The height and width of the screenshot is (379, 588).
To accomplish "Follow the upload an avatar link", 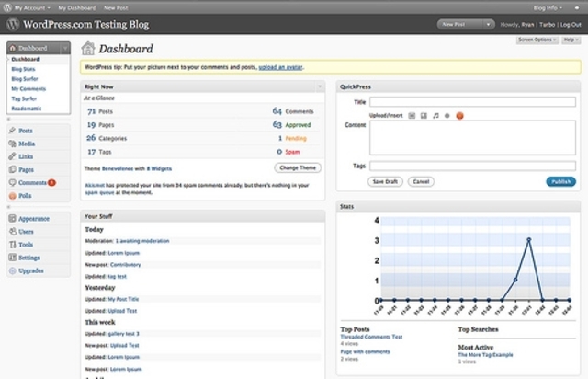I will (280, 67).
